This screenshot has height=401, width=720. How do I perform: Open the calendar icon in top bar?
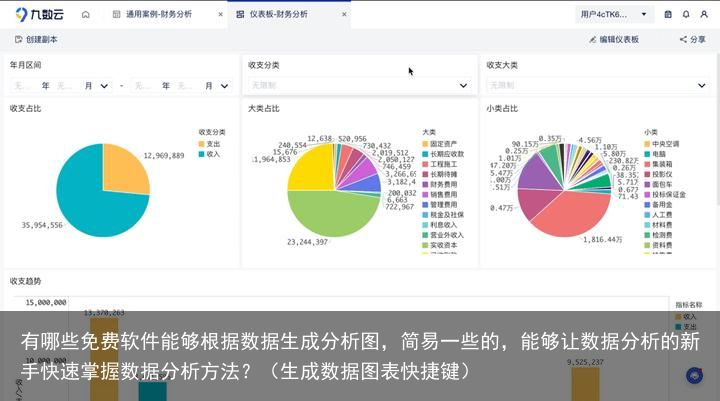(x=668, y=14)
